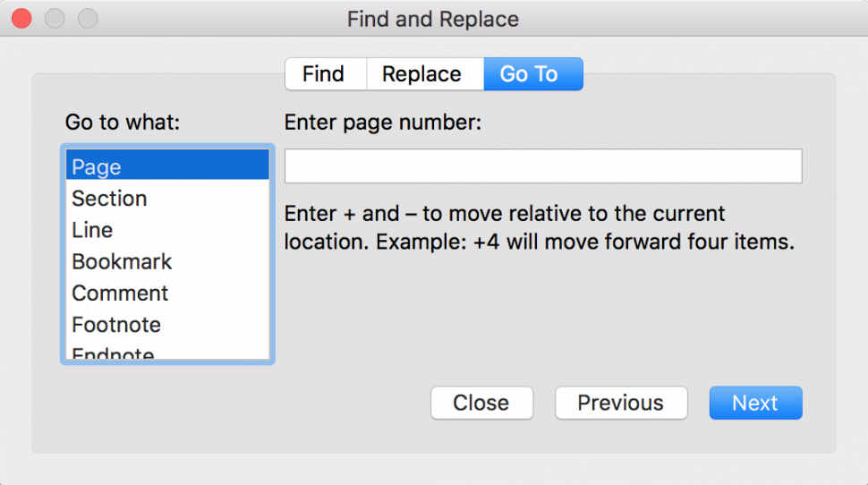Click the page number input field
Screen dimensions: 868x485
click(543, 166)
